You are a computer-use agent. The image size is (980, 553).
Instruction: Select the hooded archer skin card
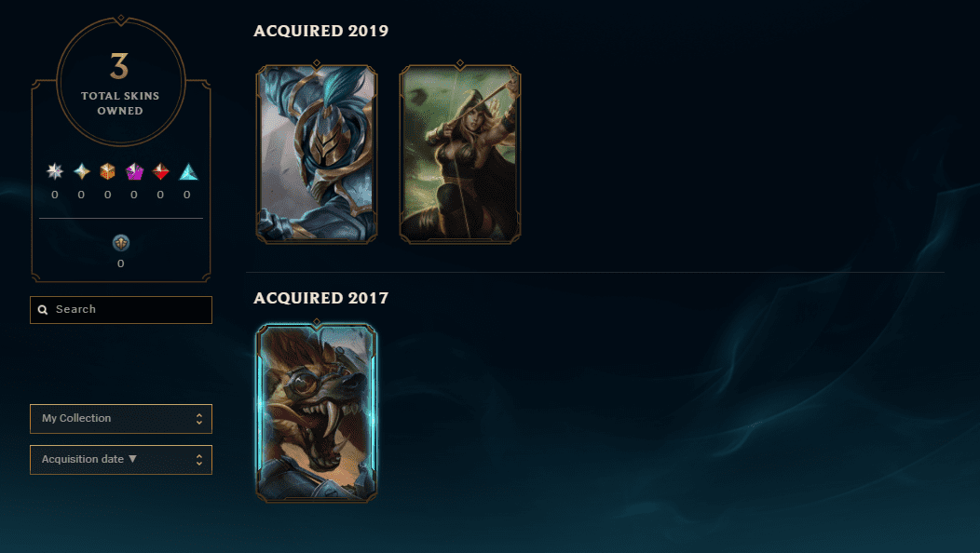pyautogui.click(x=460, y=154)
